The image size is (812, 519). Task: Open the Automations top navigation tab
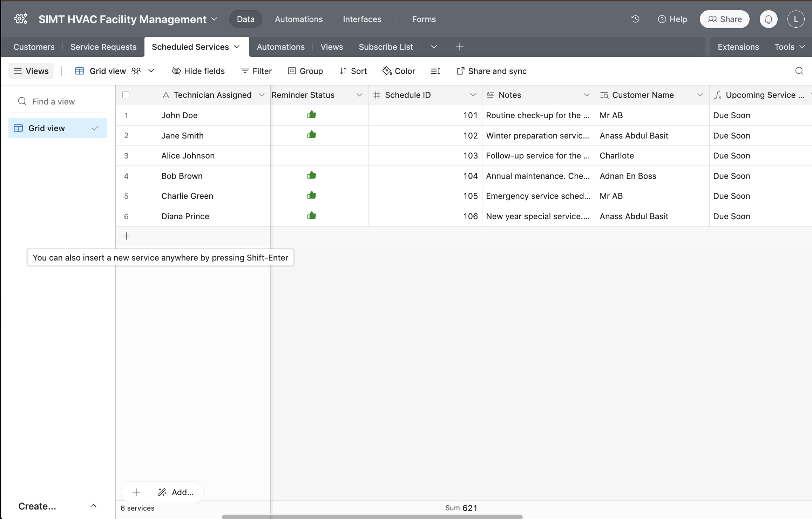coord(299,19)
